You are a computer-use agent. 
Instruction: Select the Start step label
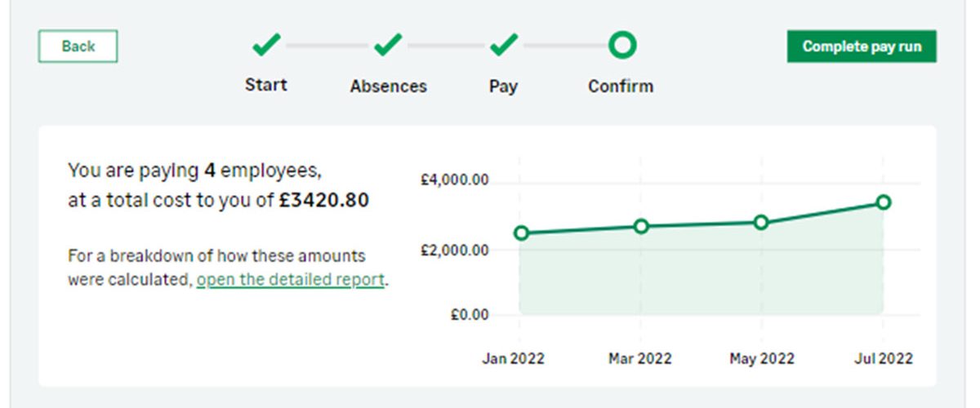click(266, 85)
